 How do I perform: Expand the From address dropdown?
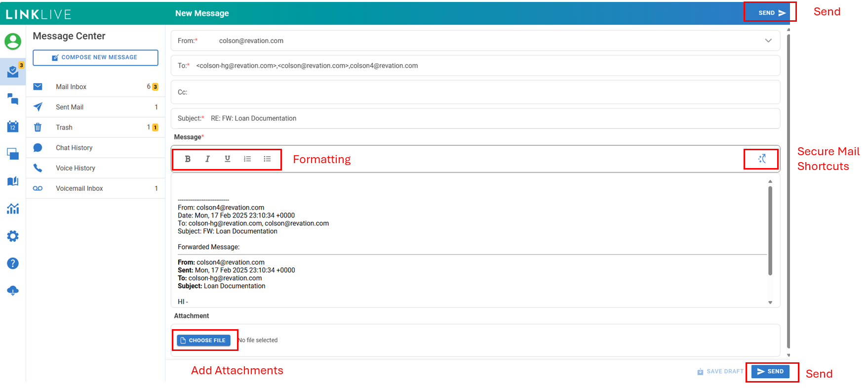coord(768,41)
